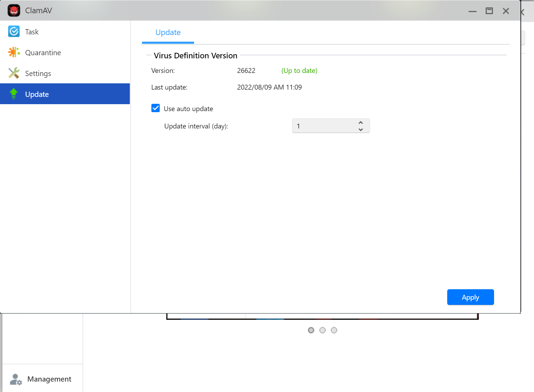534x392 pixels.
Task: Select the third carousel dot
Action: click(x=334, y=330)
